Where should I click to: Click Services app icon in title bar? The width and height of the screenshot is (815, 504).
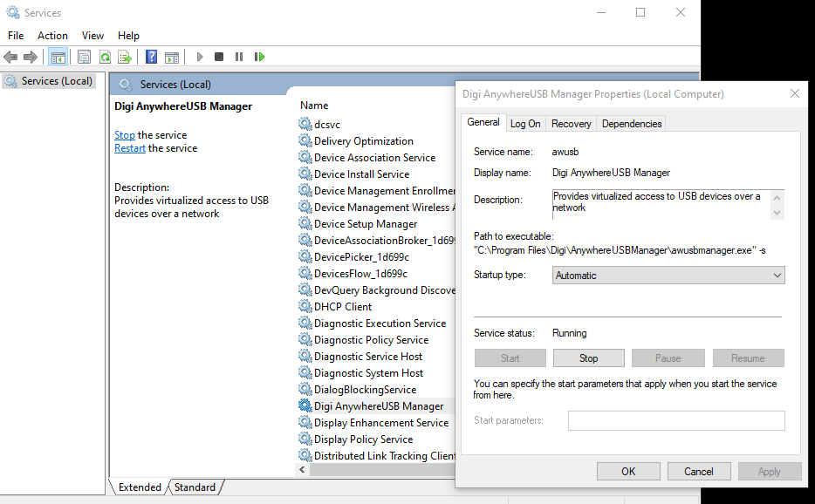pos(13,12)
